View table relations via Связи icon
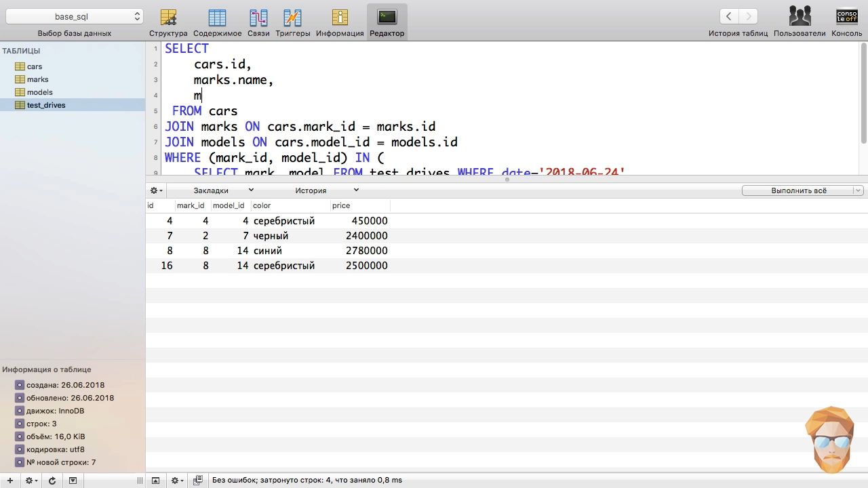The height and width of the screenshot is (488, 868). (258, 19)
